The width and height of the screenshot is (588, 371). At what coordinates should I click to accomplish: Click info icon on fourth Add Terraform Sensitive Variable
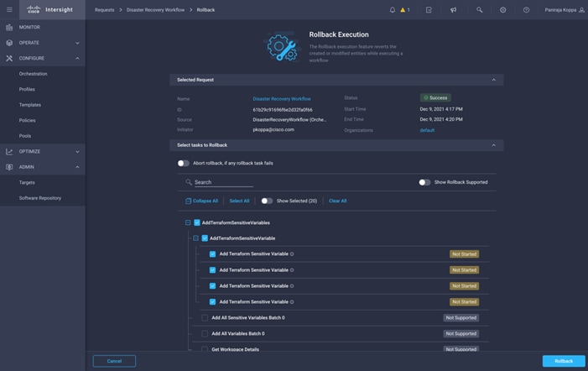[292, 302]
